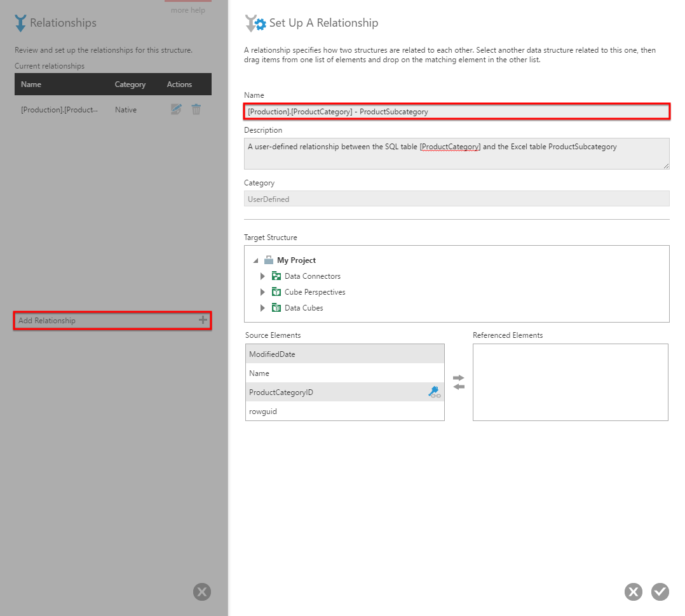Expand the Cube Perspectives node
The height and width of the screenshot is (616, 685).
point(262,291)
